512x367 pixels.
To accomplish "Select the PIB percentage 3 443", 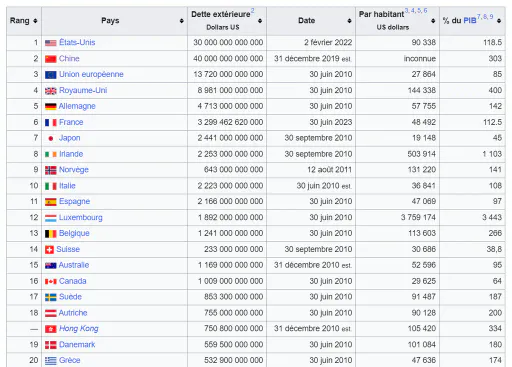I will click(492, 218).
